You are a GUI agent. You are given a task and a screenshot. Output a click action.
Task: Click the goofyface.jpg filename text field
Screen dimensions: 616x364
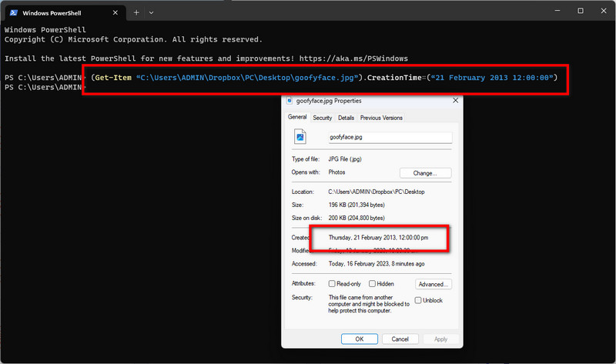(389, 137)
